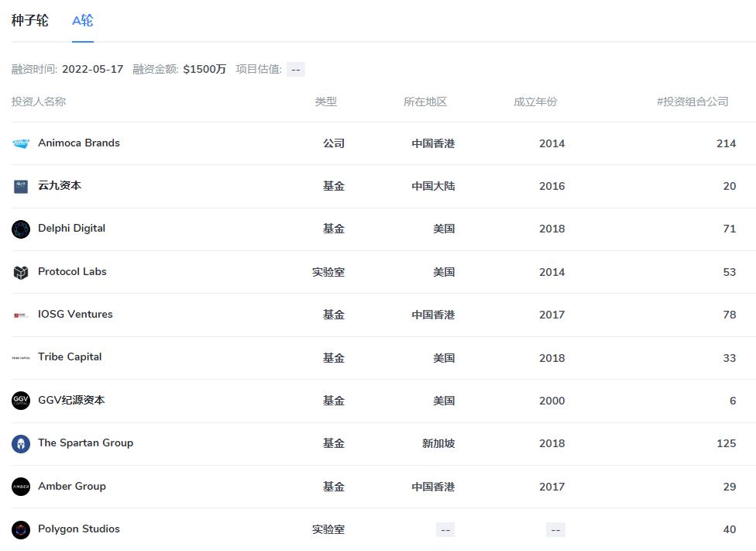Click the 成立年份 column header
The width and height of the screenshot is (756, 551).
click(x=534, y=102)
